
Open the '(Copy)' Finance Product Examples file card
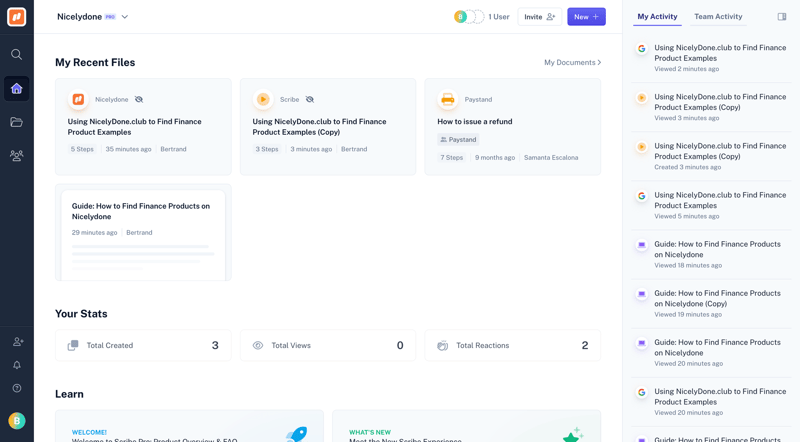pos(328,127)
